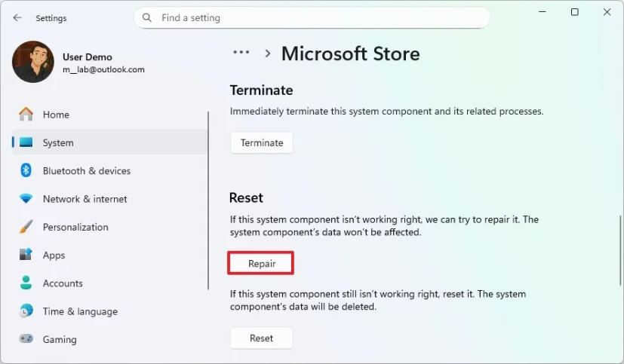
Task: Click the System monitor icon
Action: 26,142
